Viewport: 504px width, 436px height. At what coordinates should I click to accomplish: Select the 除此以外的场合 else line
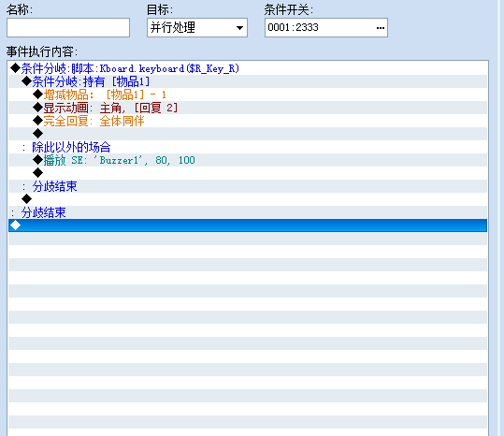coord(248,147)
